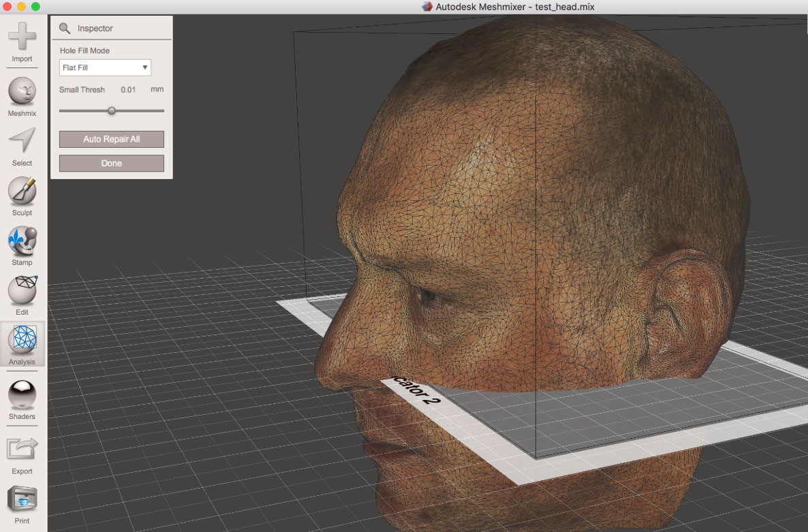The image size is (808, 532).
Task: Open the Edit tools menu
Action: [x=22, y=296]
